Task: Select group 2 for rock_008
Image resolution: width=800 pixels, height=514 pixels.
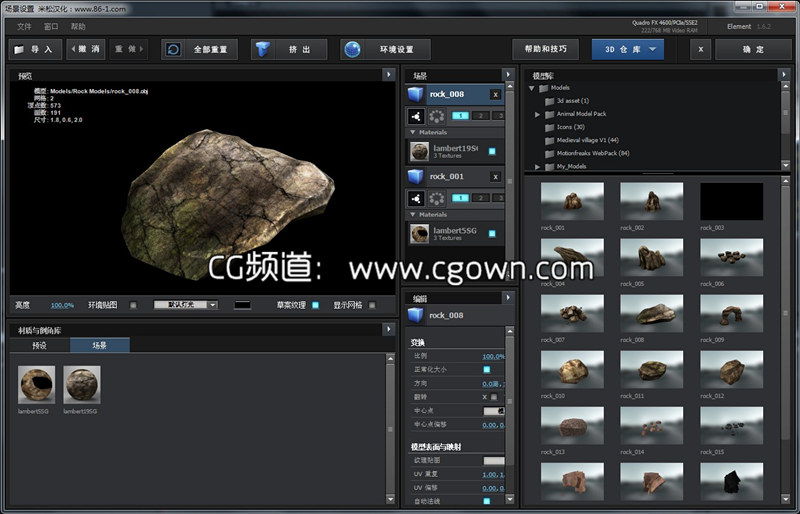Action: [480, 116]
